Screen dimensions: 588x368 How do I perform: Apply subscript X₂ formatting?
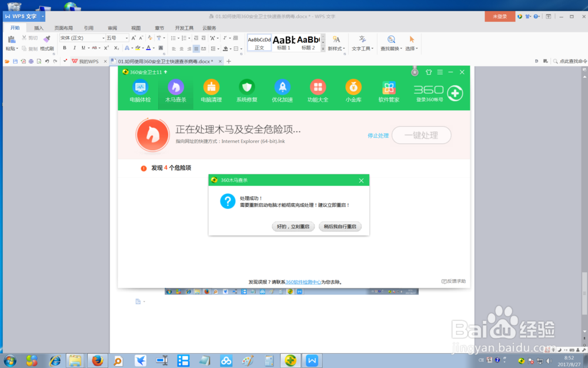click(116, 48)
